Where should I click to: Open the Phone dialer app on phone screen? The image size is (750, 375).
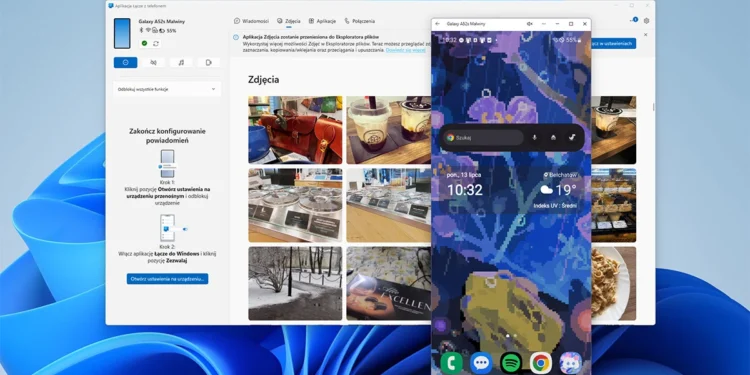(x=451, y=363)
